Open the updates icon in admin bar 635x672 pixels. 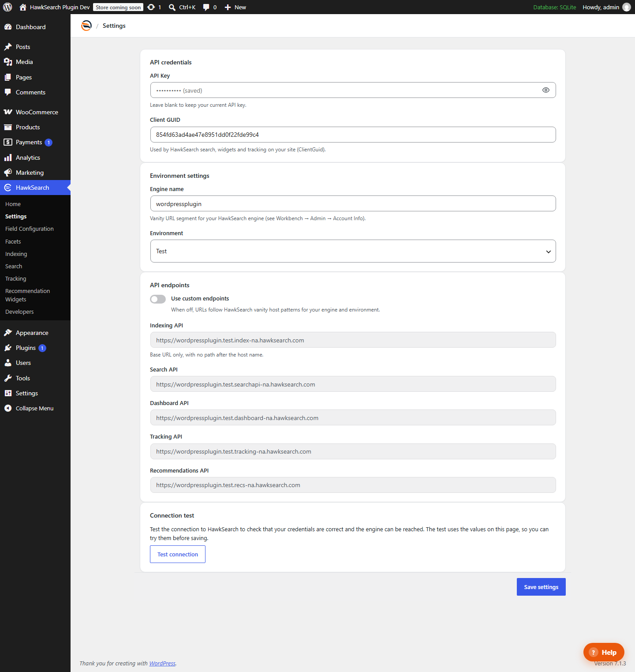tap(151, 7)
